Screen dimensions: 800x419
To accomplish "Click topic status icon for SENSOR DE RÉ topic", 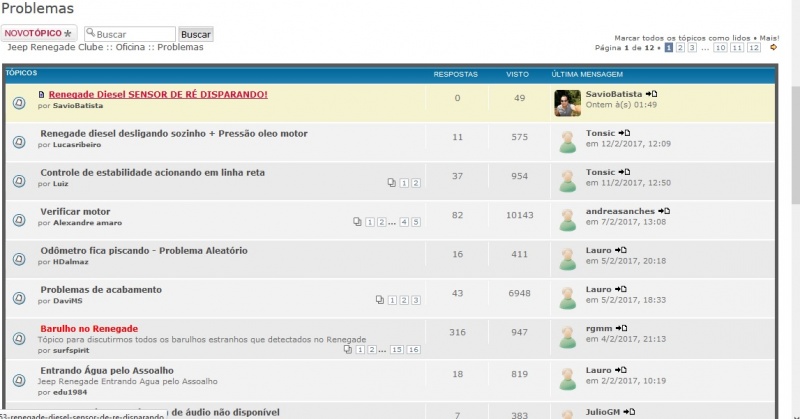I will pos(19,103).
